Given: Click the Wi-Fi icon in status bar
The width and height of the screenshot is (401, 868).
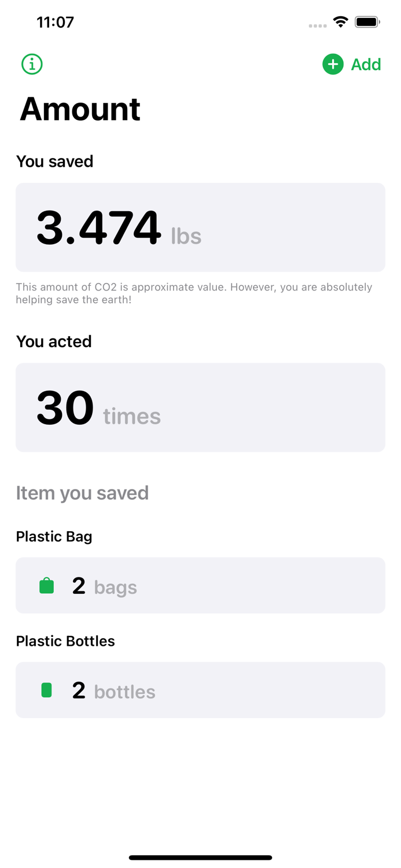Looking at the screenshot, I should pyautogui.click(x=340, y=21).
